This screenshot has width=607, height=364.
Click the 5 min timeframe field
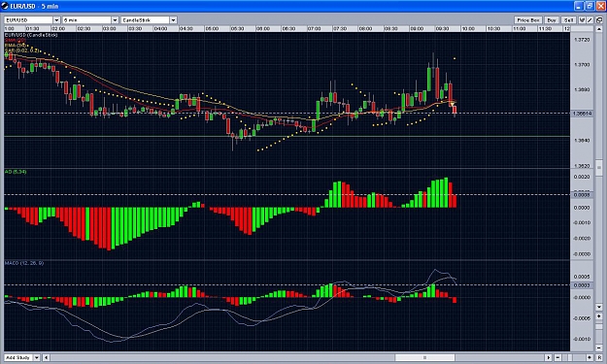coord(87,20)
